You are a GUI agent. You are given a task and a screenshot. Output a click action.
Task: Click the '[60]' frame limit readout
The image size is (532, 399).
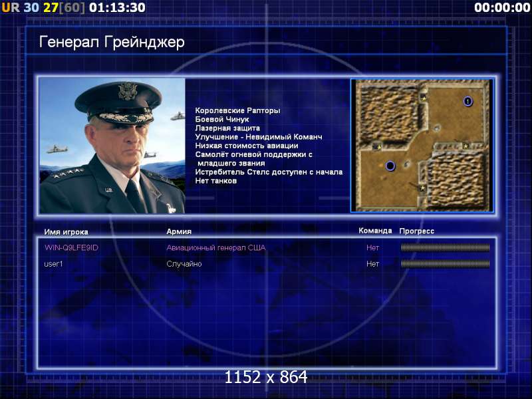pyautogui.click(x=72, y=7)
